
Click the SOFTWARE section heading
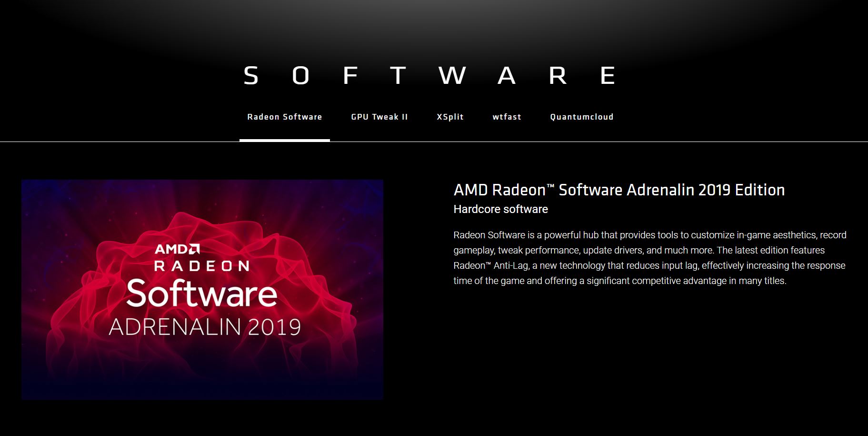click(x=429, y=76)
